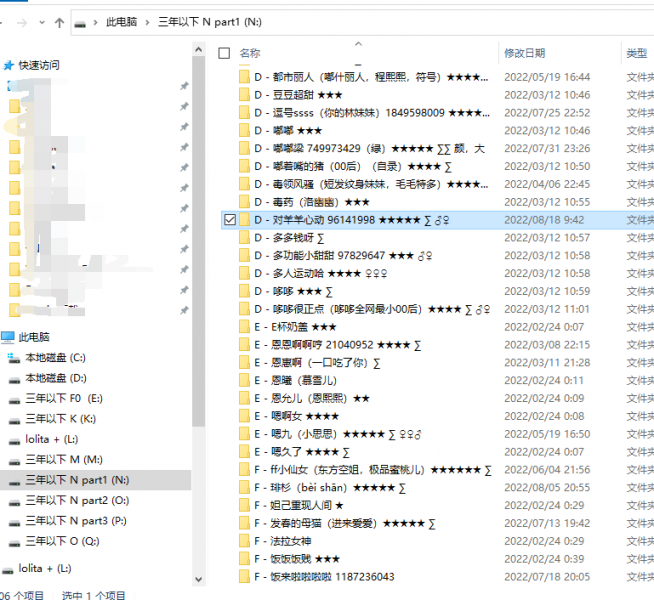The height and width of the screenshot is (600, 654).
Task: Select the 本地磁盘 (C:) drive icon
Action: pos(14,358)
